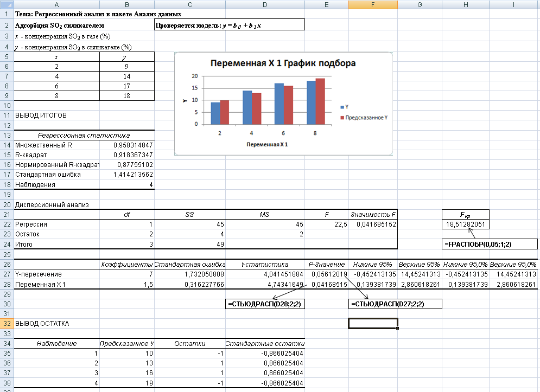The height and width of the screenshot is (392, 540).
Task: Select the '=СТЬЮДРАСП(D28;2;2)' formula cell
Action: tap(265, 304)
